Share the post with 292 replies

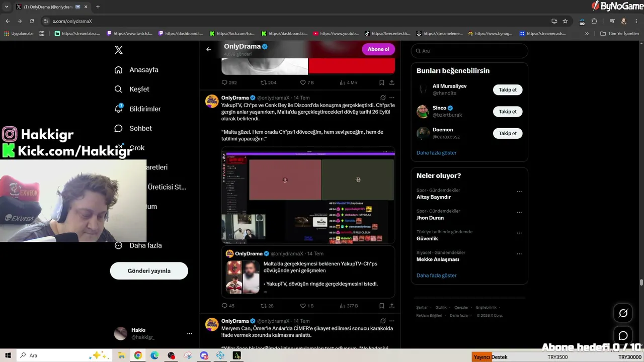coord(392,82)
